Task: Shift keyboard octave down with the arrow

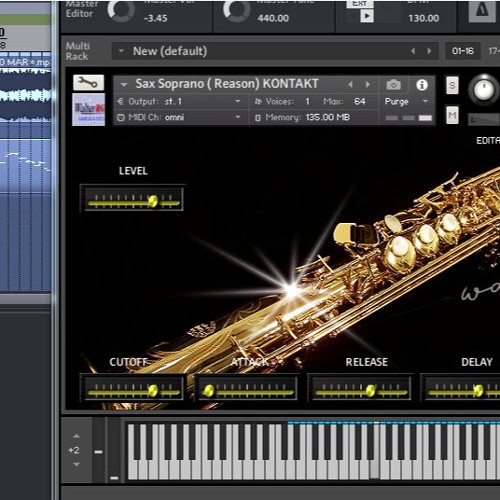Action: tap(76, 464)
